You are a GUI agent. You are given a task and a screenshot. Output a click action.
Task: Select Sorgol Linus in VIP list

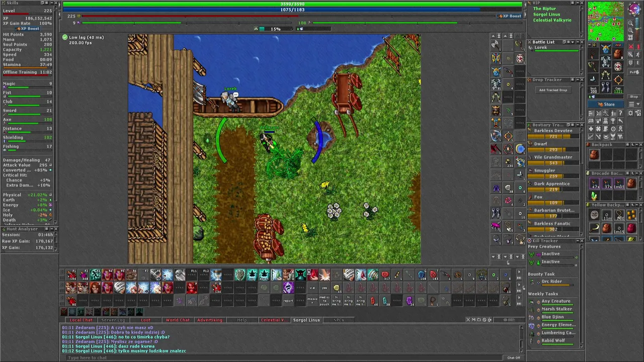(x=546, y=14)
